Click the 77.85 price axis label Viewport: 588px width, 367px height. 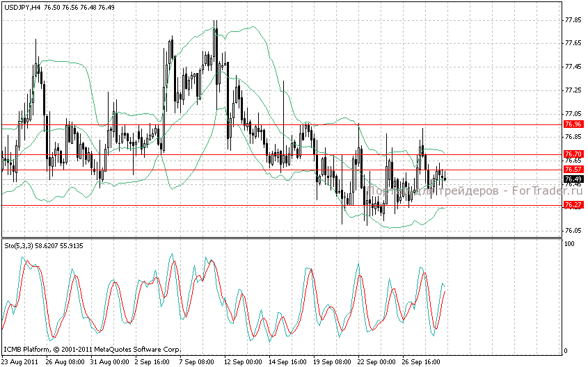point(573,20)
